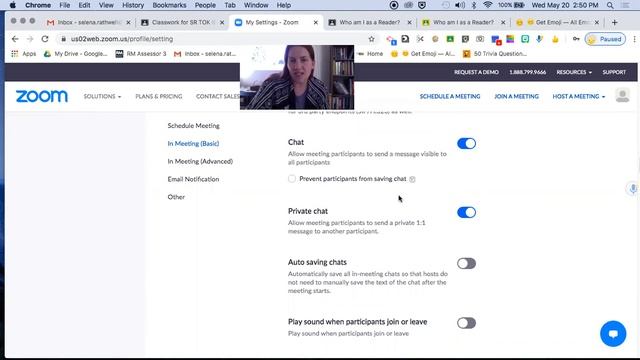Screen dimensions: 640x360
Task: Open the Bookmarks menu in menu bar
Action: [169, 5]
